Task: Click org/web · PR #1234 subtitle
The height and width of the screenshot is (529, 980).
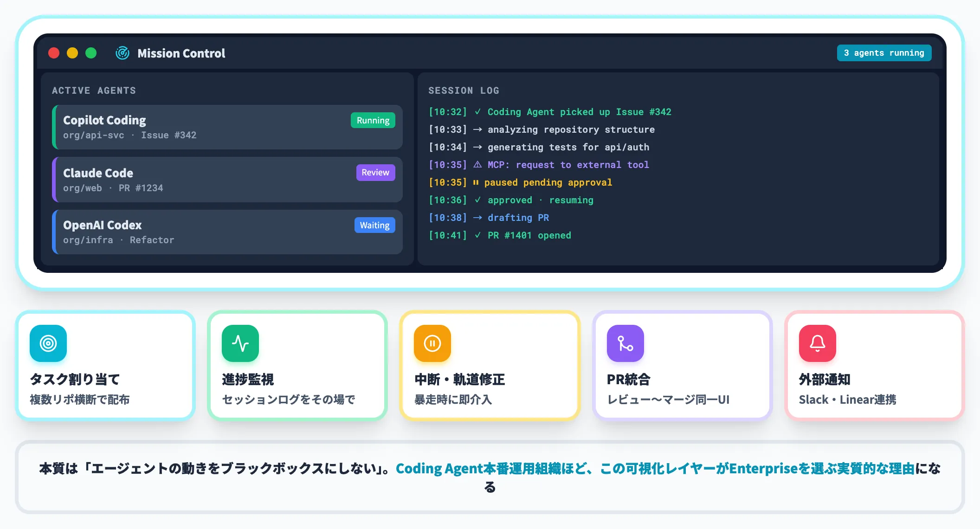Action: [113, 188]
